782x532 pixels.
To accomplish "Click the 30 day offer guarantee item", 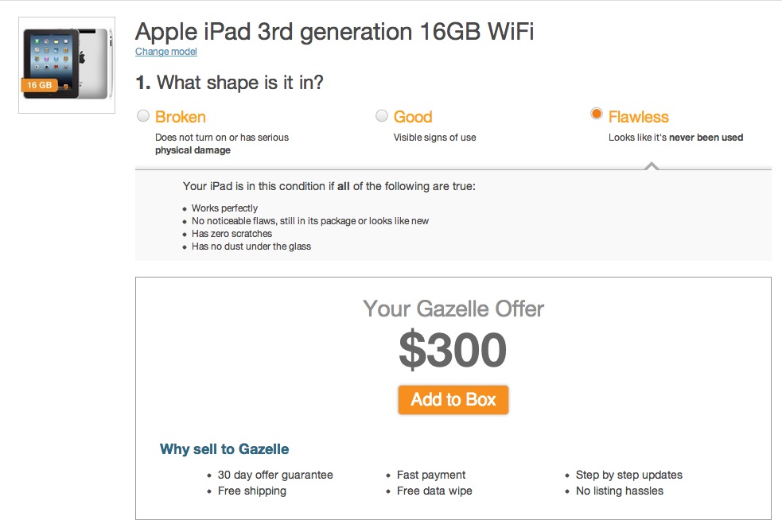I will [x=275, y=475].
